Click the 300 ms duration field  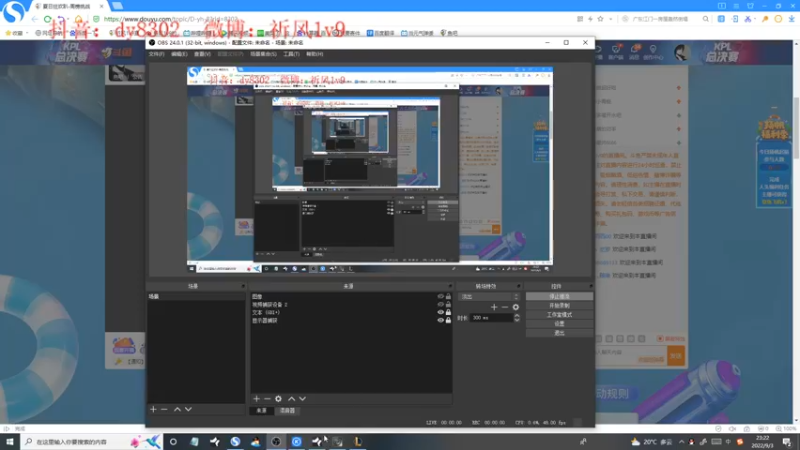(491, 318)
